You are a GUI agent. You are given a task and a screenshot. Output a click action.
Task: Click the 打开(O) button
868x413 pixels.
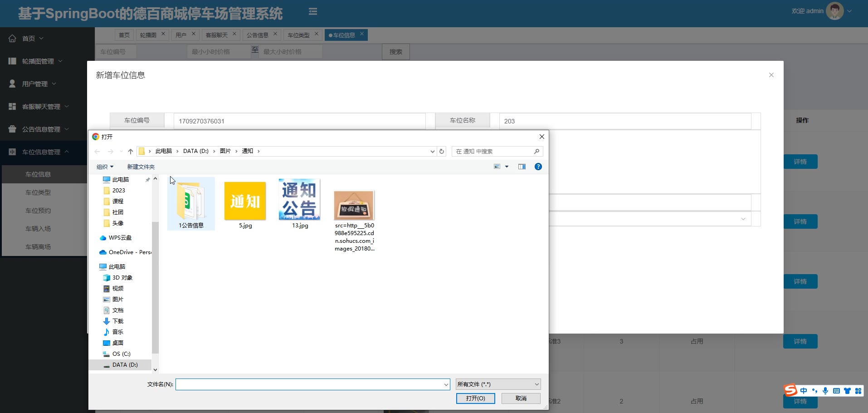[475, 398]
